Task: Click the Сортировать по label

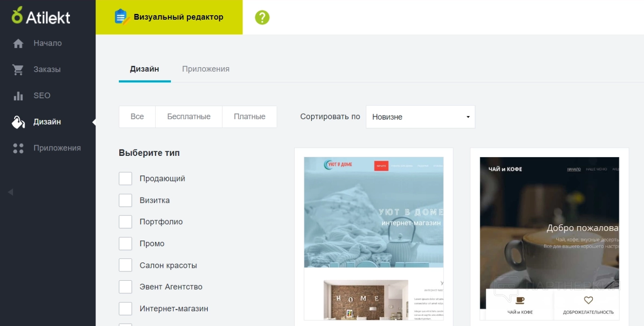Action: pos(330,117)
